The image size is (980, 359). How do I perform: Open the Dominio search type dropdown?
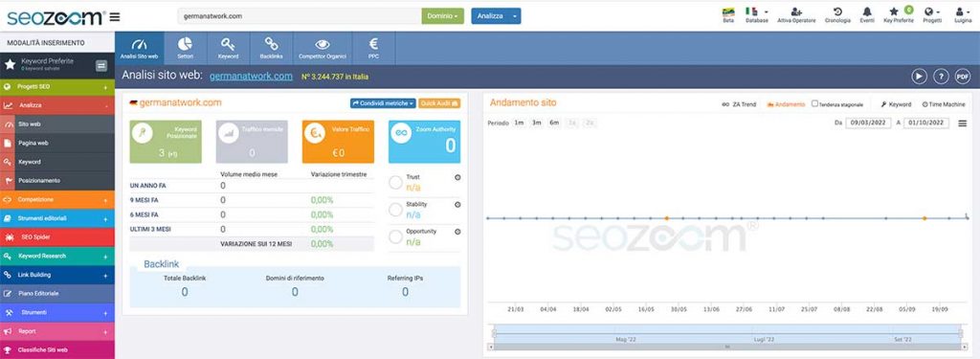tap(443, 16)
